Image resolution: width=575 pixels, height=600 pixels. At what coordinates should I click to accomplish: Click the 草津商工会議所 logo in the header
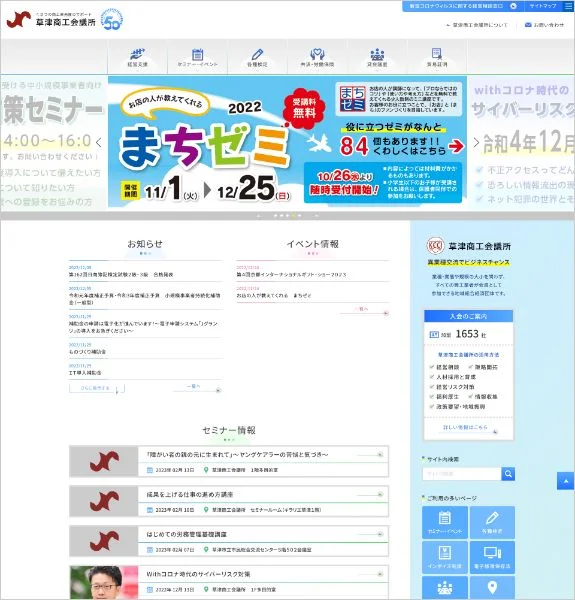point(51,20)
